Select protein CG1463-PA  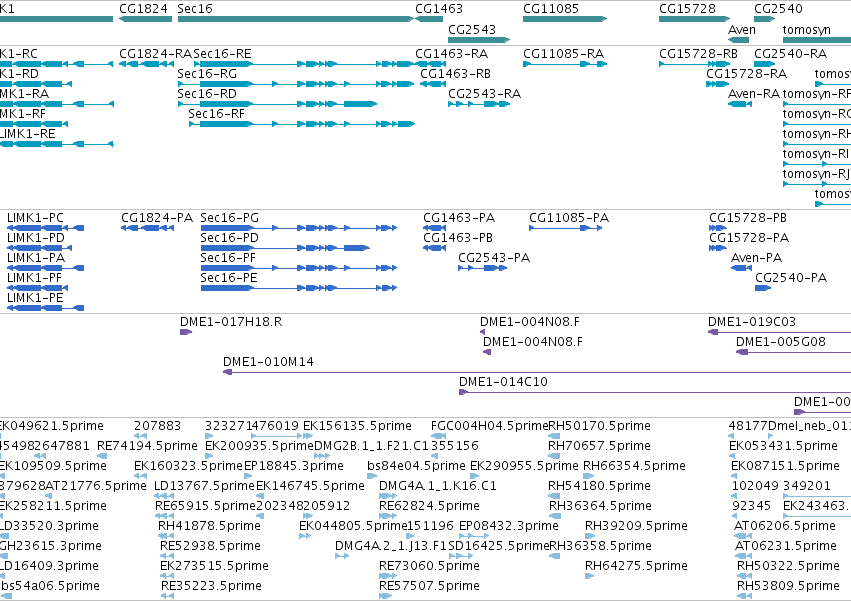(x=459, y=218)
